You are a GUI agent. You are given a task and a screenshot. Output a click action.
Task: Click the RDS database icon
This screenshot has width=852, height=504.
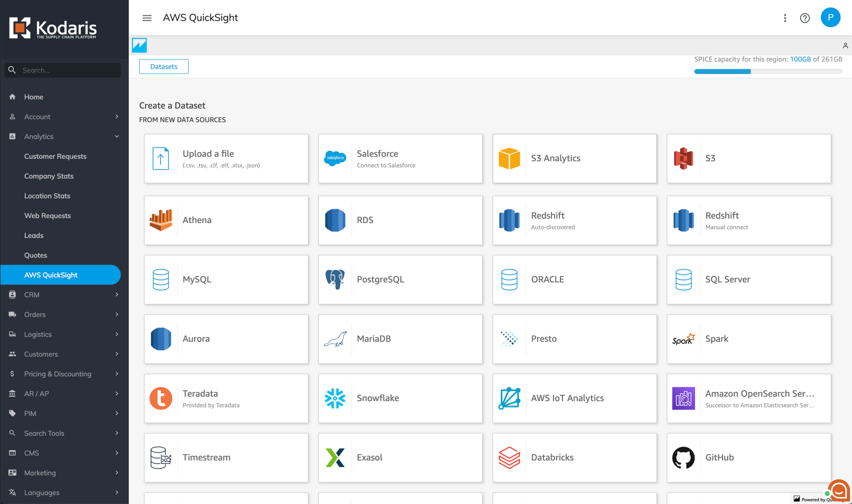coord(335,220)
